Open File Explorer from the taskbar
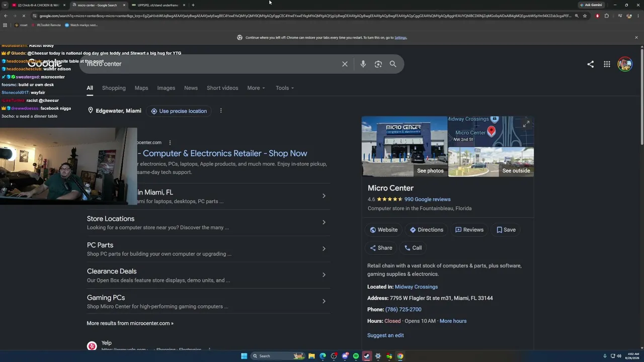Image resolution: width=644 pixels, height=362 pixels. point(311,356)
